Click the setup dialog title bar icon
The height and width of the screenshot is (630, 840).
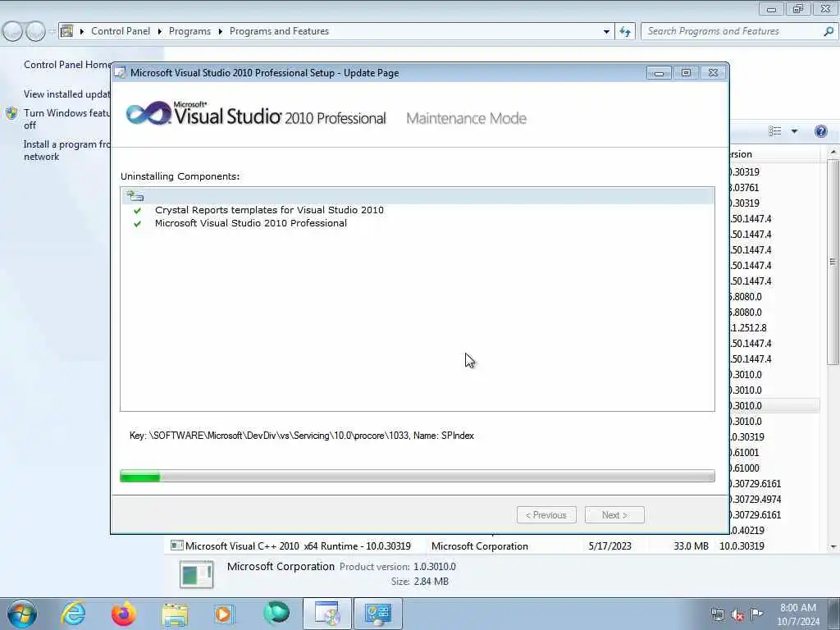(121, 73)
